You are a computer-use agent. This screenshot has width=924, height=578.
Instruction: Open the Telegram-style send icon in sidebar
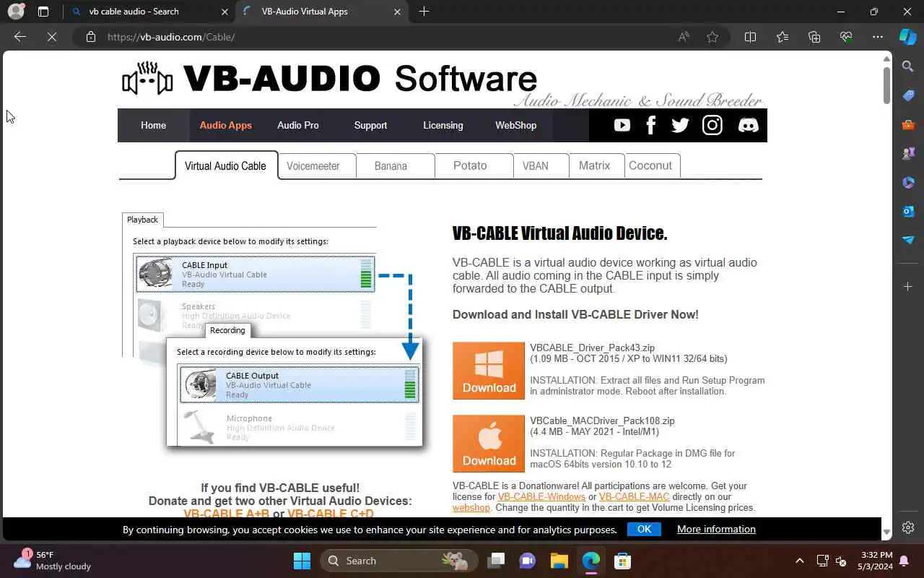tap(908, 240)
